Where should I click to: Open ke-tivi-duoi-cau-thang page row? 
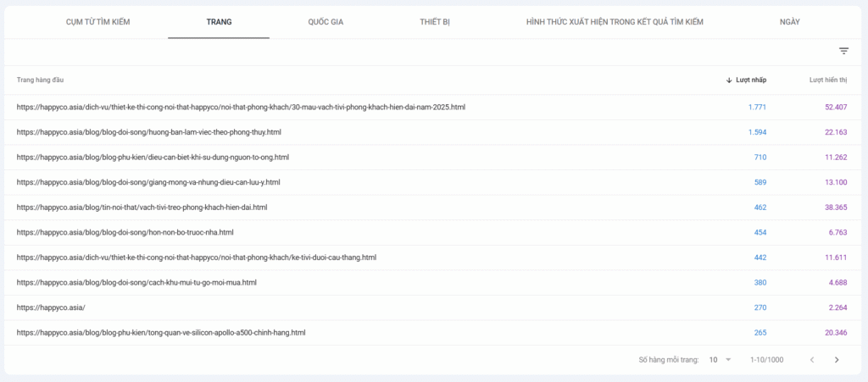point(197,257)
